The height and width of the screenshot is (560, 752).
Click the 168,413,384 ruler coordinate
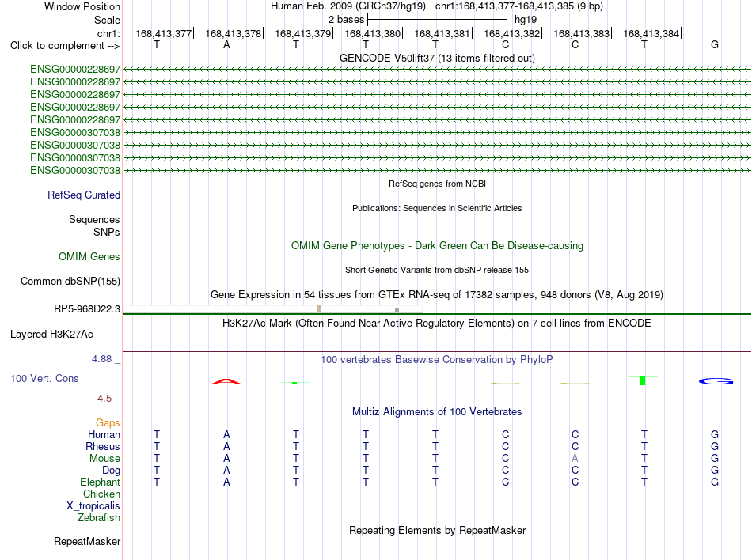coord(651,33)
